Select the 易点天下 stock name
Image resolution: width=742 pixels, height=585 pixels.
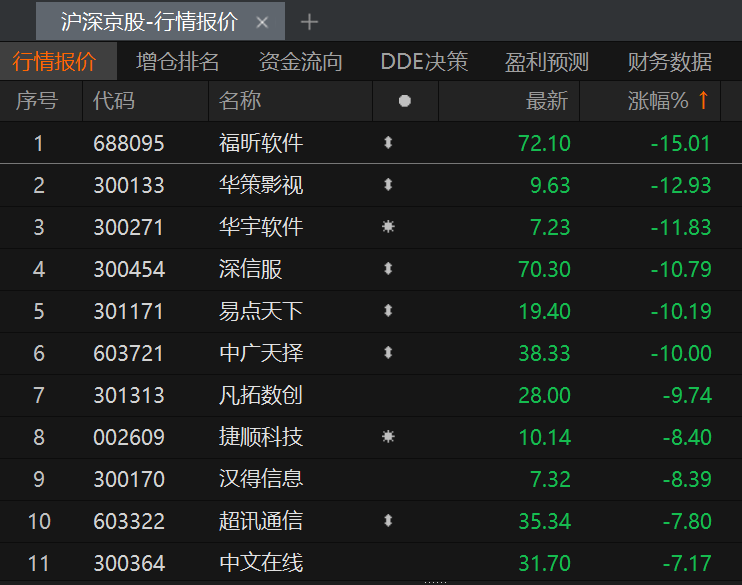[x=261, y=311]
